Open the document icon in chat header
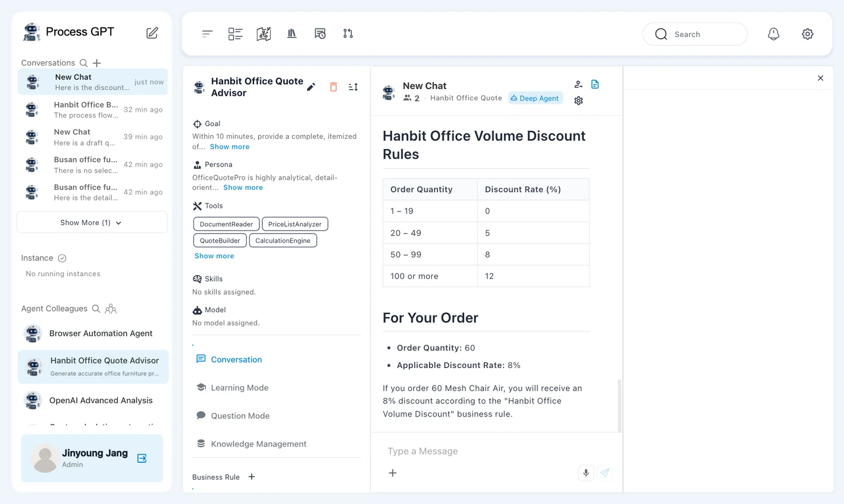The height and width of the screenshot is (504, 844). (595, 84)
